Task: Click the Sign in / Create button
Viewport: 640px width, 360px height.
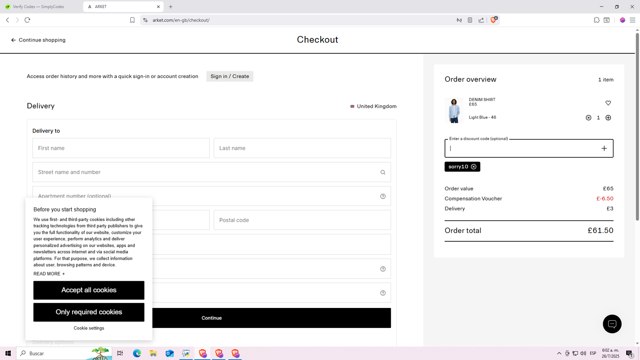Action: point(230,76)
